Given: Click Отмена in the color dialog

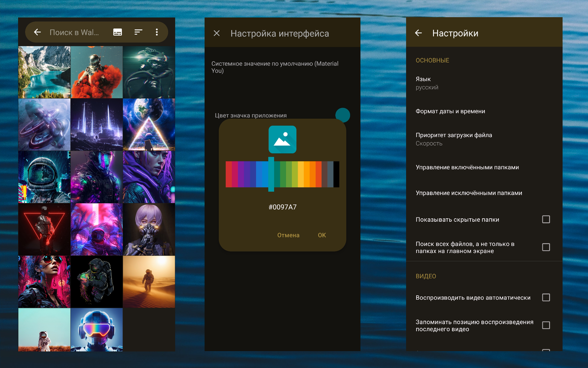Looking at the screenshot, I should (x=288, y=235).
